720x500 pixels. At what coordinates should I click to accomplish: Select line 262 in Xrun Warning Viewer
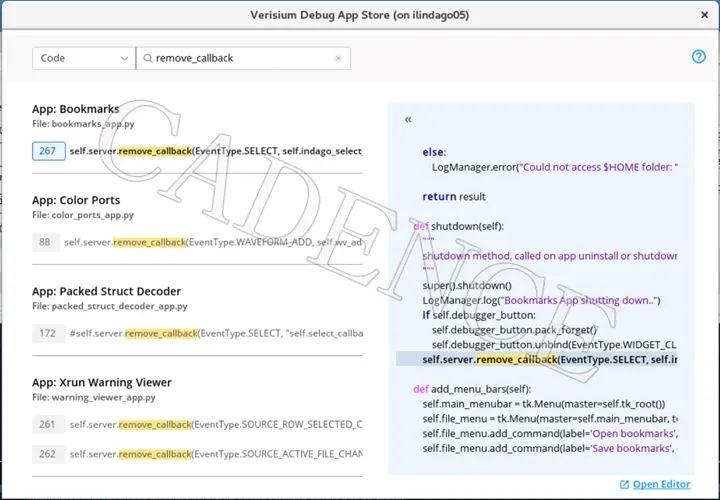pyautogui.click(x=47, y=454)
